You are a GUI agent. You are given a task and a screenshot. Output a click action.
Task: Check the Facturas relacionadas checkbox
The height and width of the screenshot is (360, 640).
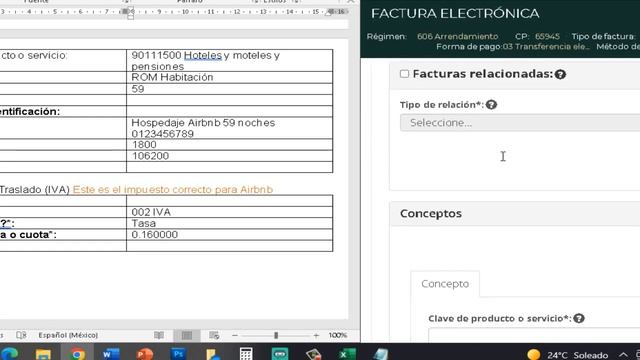pyautogui.click(x=404, y=74)
